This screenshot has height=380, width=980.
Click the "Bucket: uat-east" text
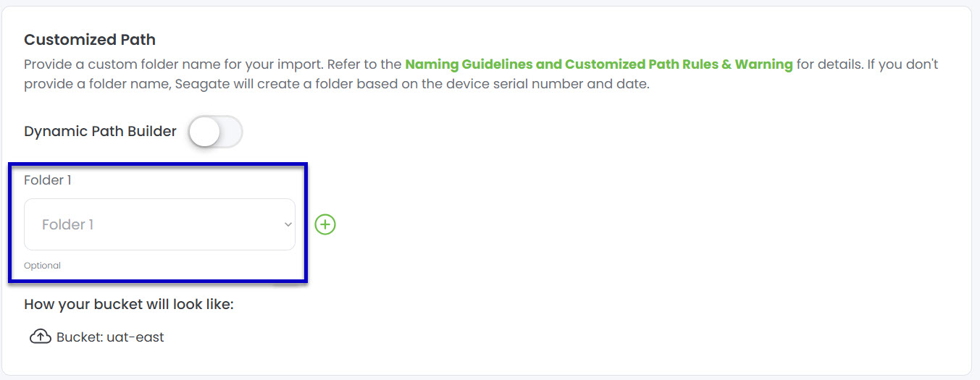tap(110, 337)
